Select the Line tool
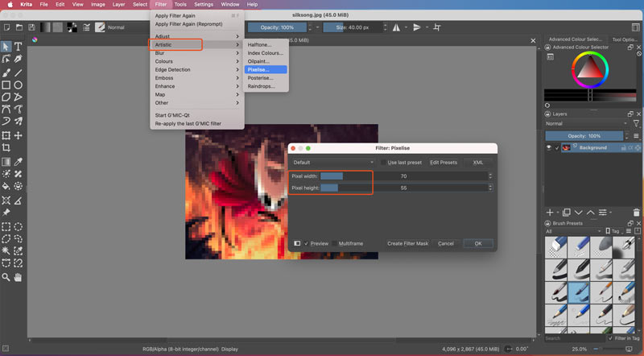The image size is (644, 356). [x=18, y=72]
